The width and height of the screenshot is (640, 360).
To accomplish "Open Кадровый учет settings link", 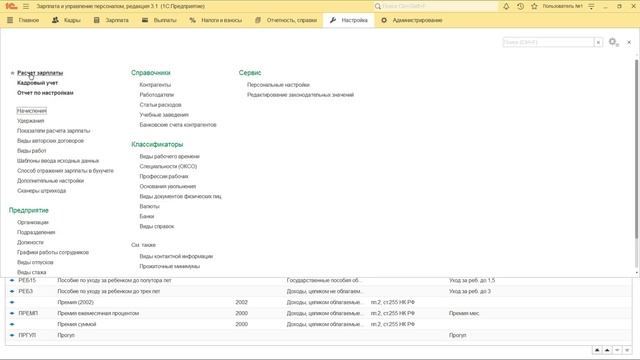I will coord(38,83).
